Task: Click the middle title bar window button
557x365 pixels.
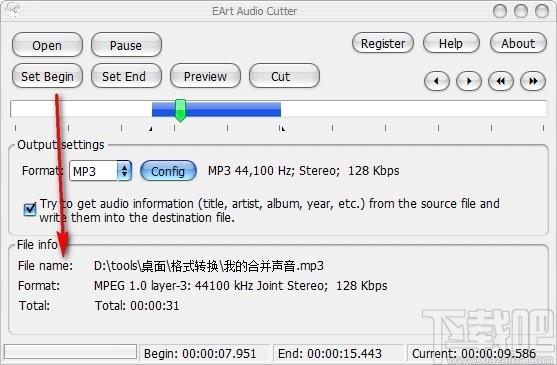Action: tap(521, 11)
